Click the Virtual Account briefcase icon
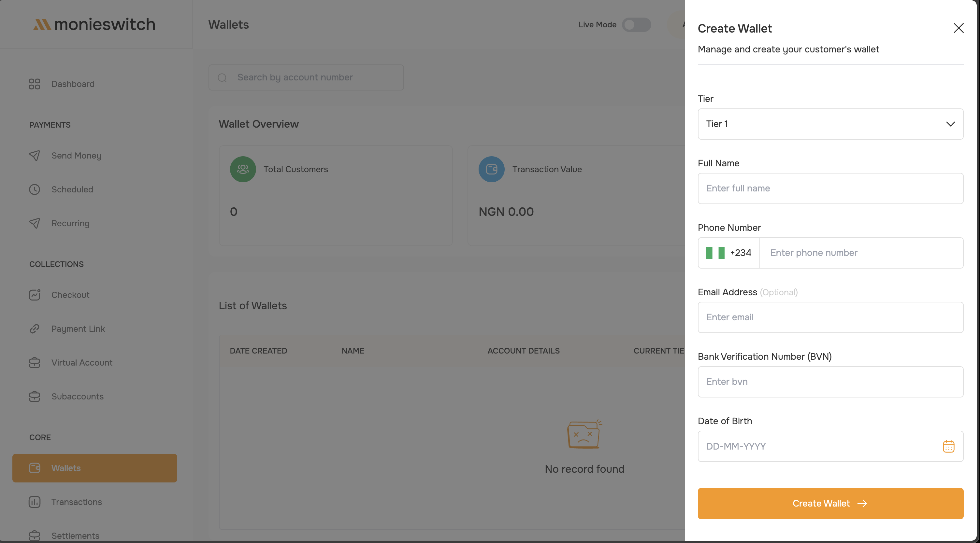 (x=34, y=362)
